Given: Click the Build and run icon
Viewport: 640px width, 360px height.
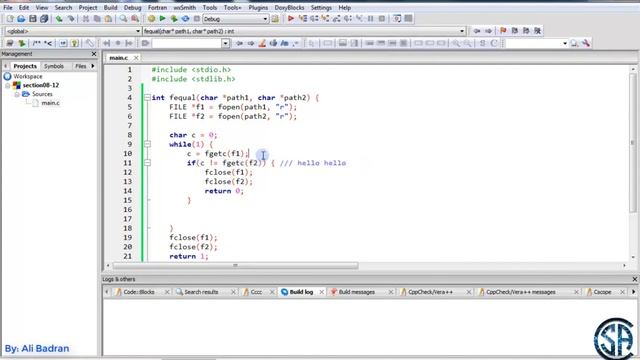Looking at the screenshot, I should (174, 19).
